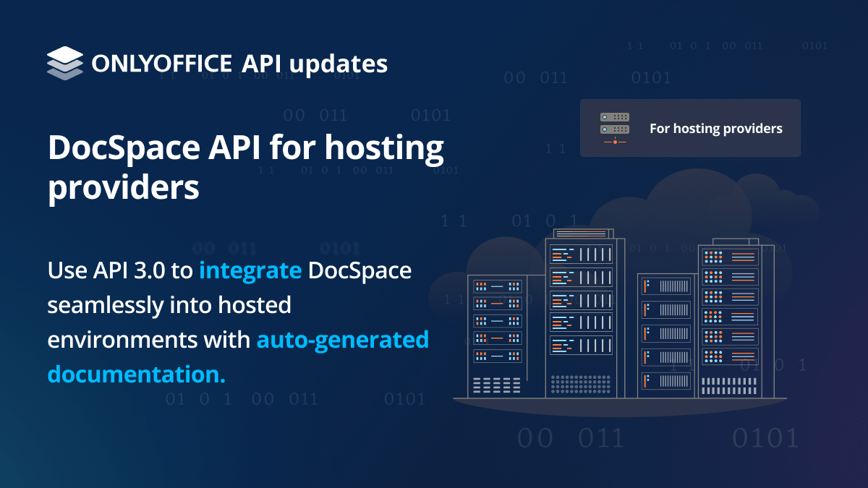This screenshot has width=868, height=488.
Task: Click the ONLYOFFICE stacked layers logo
Action: tap(65, 63)
